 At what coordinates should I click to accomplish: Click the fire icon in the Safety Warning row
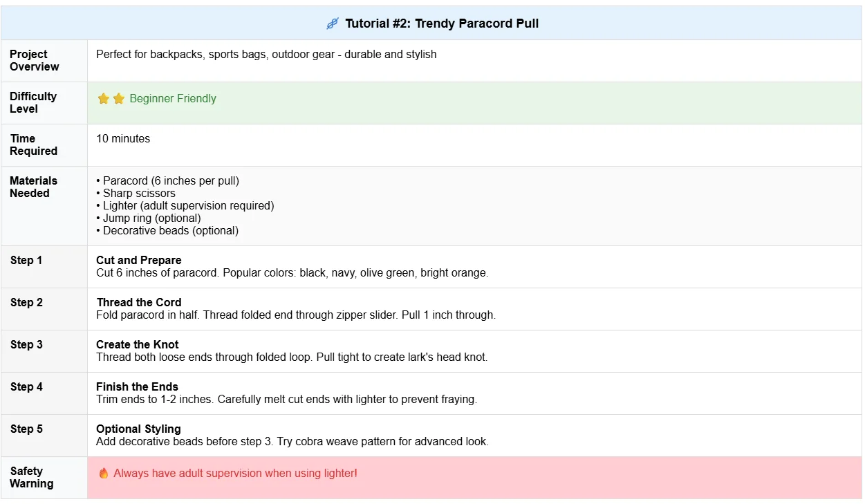pyautogui.click(x=104, y=474)
